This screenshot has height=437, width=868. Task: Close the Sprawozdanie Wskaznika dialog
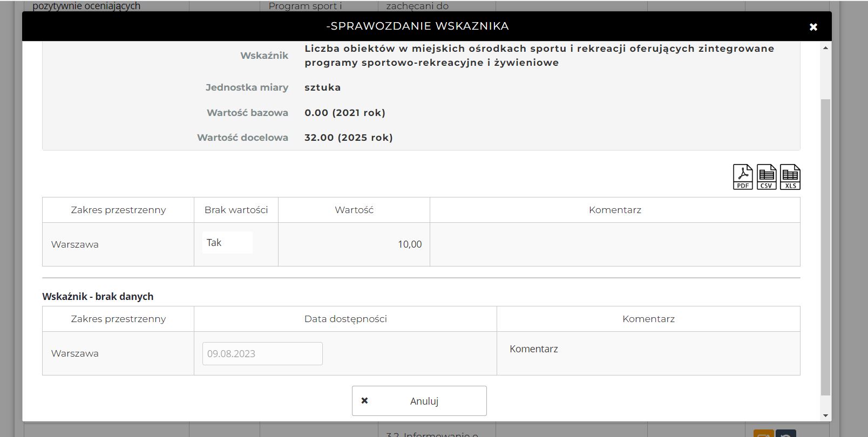click(813, 27)
